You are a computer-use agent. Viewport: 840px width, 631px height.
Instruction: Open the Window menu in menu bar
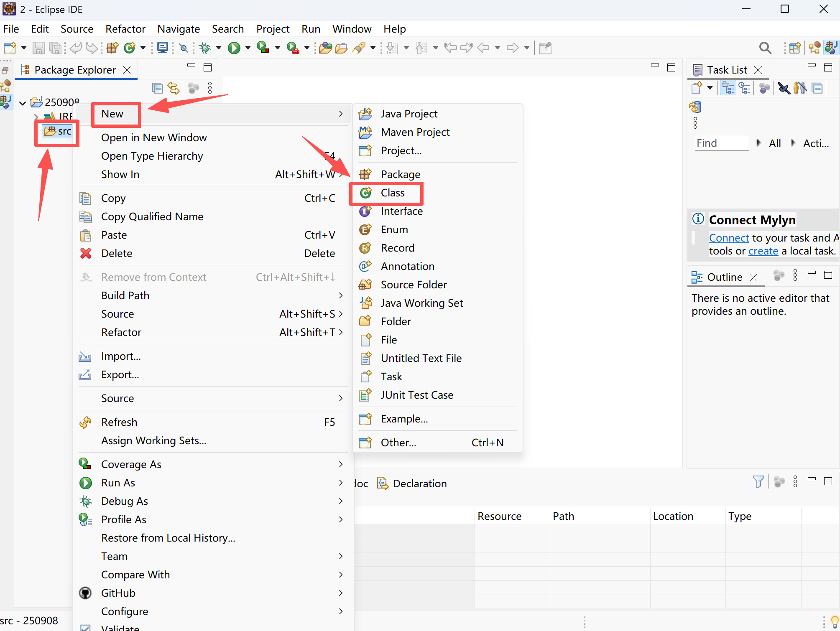click(x=352, y=29)
